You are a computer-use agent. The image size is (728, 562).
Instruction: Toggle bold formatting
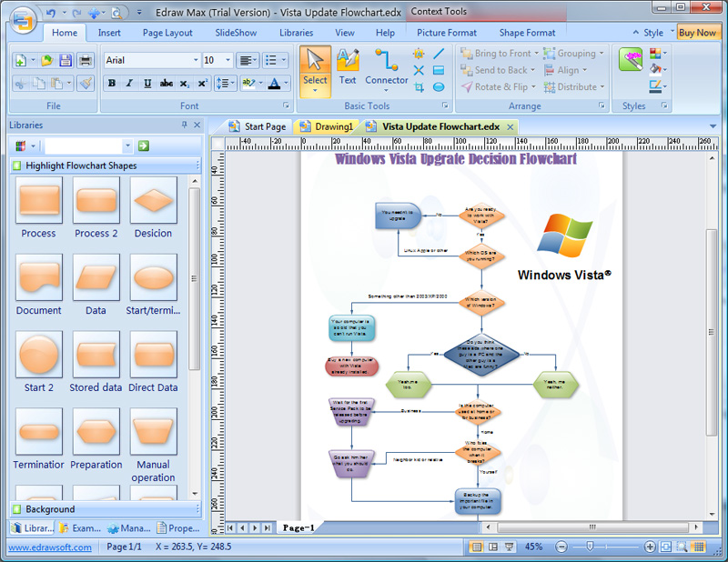click(x=111, y=83)
